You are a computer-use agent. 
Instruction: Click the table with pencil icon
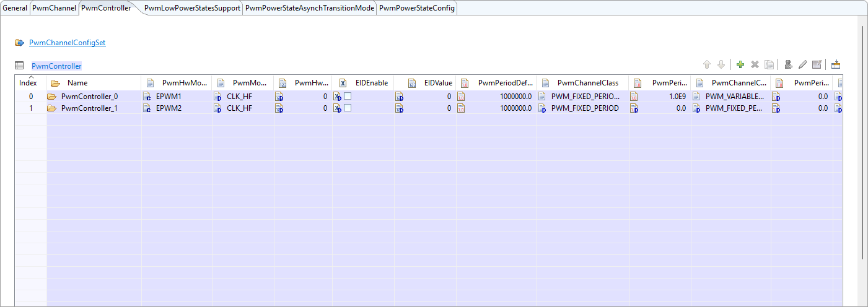(x=817, y=64)
